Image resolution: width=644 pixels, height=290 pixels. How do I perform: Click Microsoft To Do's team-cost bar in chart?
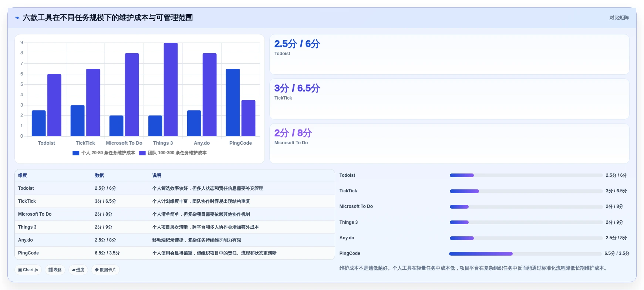[x=132, y=95]
